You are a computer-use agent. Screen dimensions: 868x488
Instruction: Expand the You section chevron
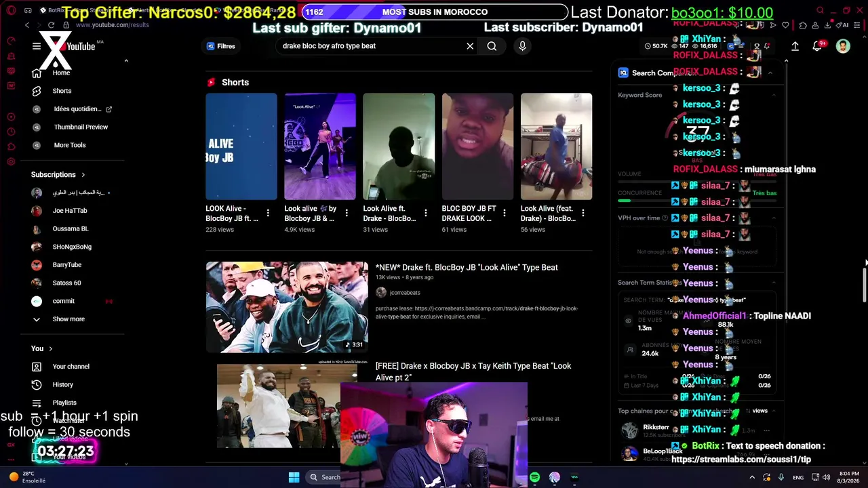point(51,348)
